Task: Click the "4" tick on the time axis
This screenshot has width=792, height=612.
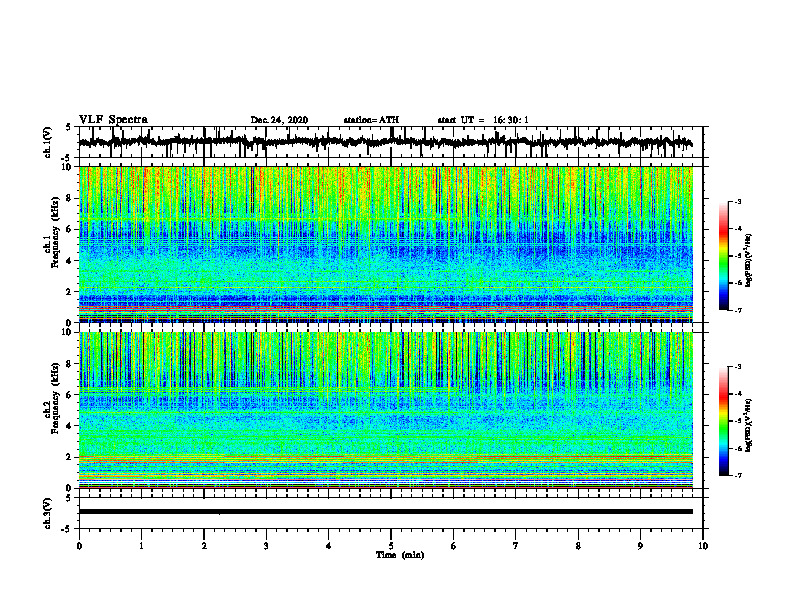Action: pos(329,546)
